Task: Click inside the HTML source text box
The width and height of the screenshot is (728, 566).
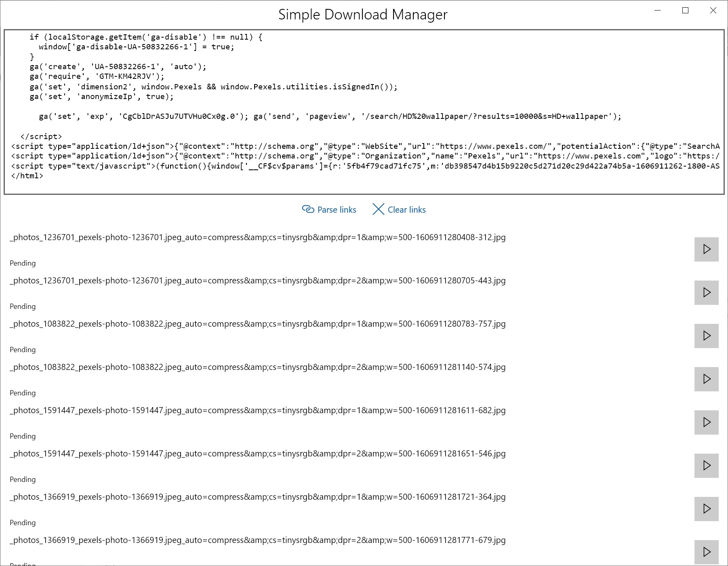Action: 364,112
